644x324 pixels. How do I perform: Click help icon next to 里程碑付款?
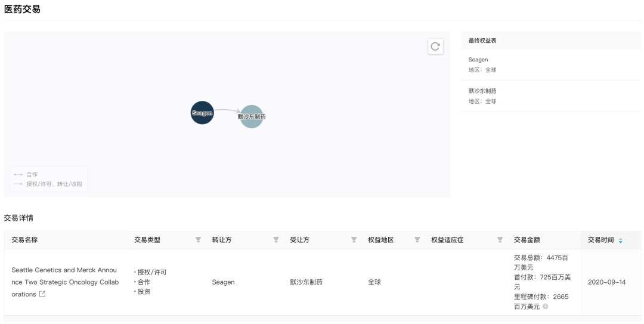pos(546,306)
